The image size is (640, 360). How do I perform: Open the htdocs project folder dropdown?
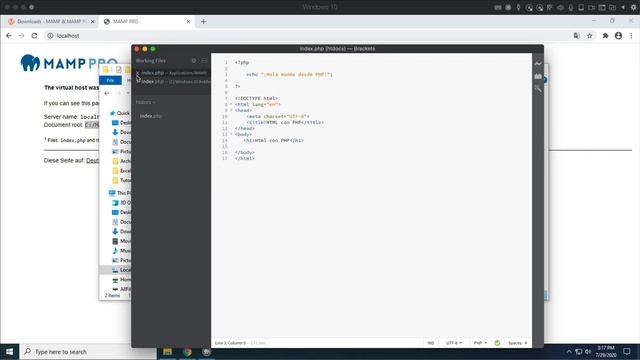(145, 102)
